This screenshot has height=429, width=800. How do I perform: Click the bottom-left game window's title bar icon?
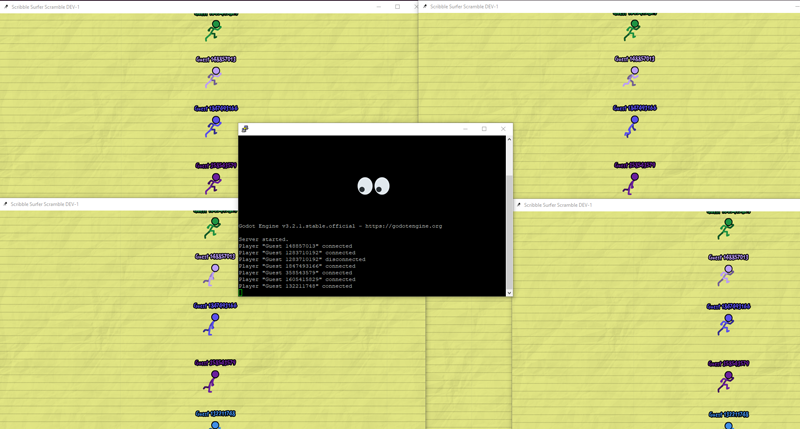pyautogui.click(x=5, y=204)
